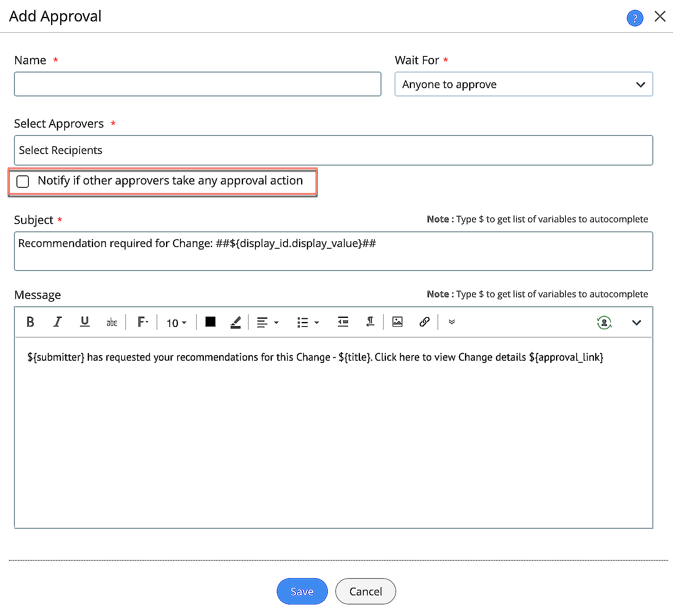The height and width of the screenshot is (616, 673).
Task: Apply strikethrough to message text
Action: pos(112,322)
